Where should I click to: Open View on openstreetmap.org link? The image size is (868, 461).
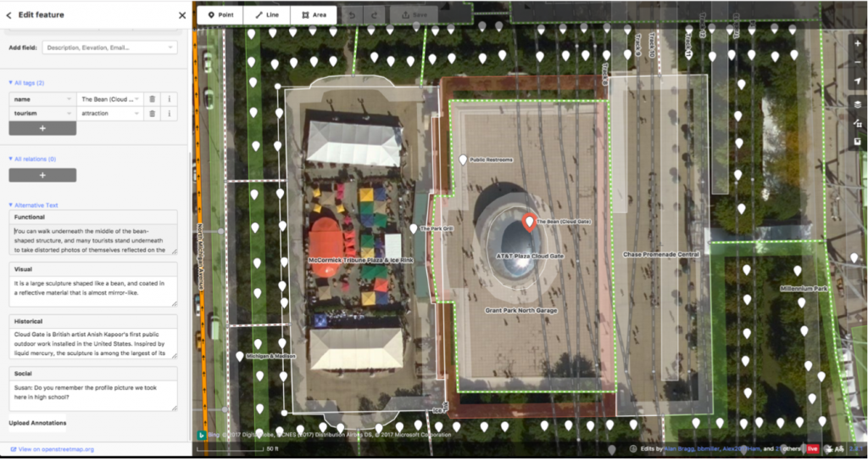click(53, 449)
